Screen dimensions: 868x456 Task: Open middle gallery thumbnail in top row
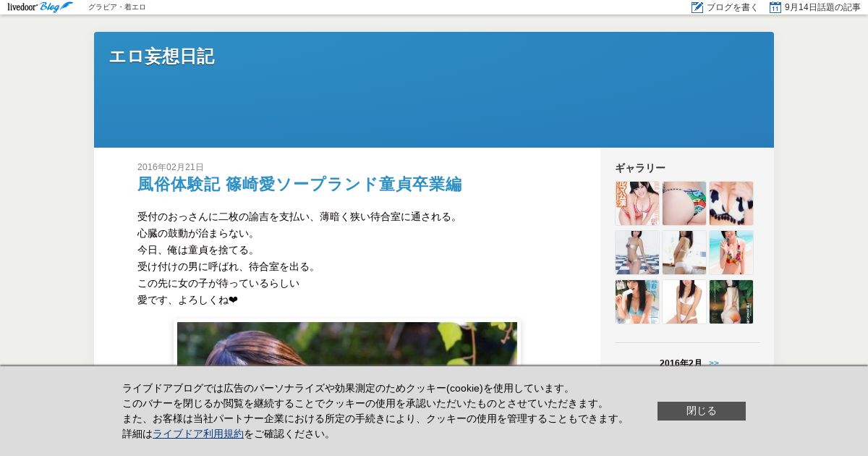[x=684, y=203]
